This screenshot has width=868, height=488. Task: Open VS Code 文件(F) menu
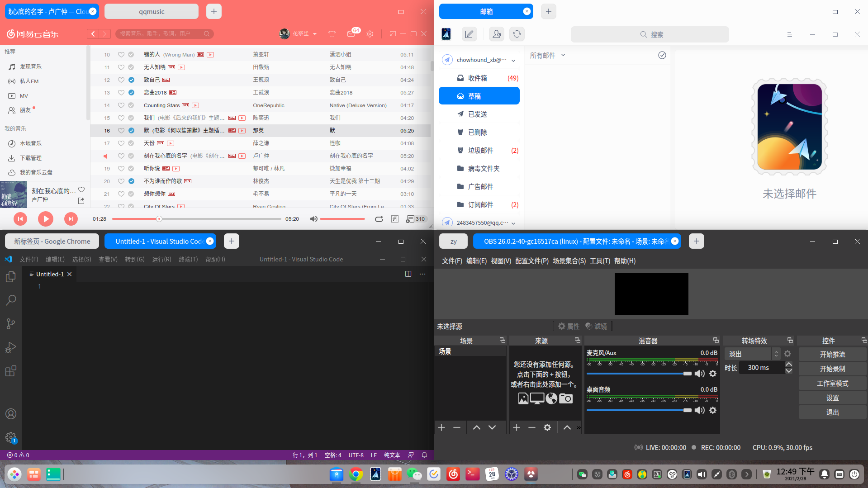point(29,259)
